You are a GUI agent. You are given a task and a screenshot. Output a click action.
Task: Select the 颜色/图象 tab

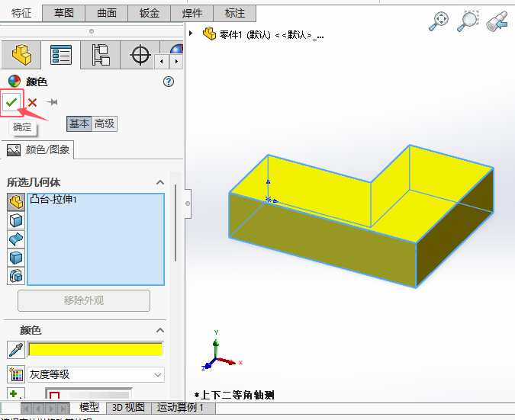coord(38,150)
